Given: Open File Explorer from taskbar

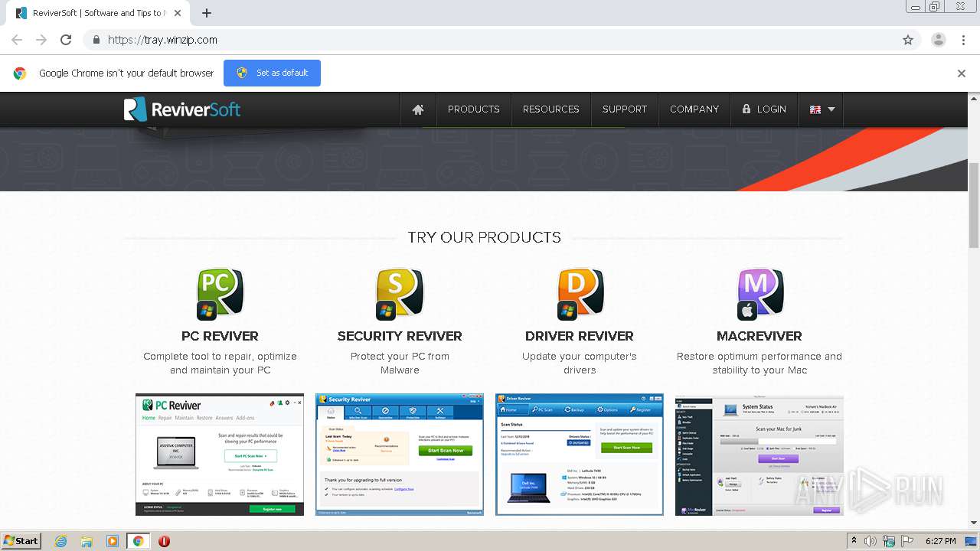Looking at the screenshot, I should 87,541.
